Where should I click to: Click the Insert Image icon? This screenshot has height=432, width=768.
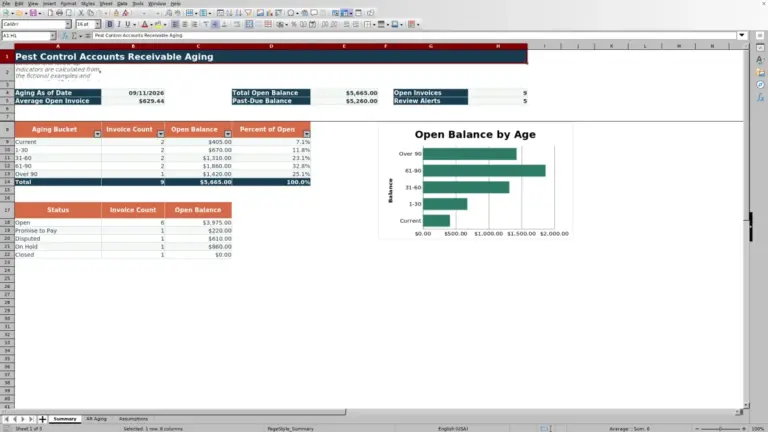click(x=260, y=13)
